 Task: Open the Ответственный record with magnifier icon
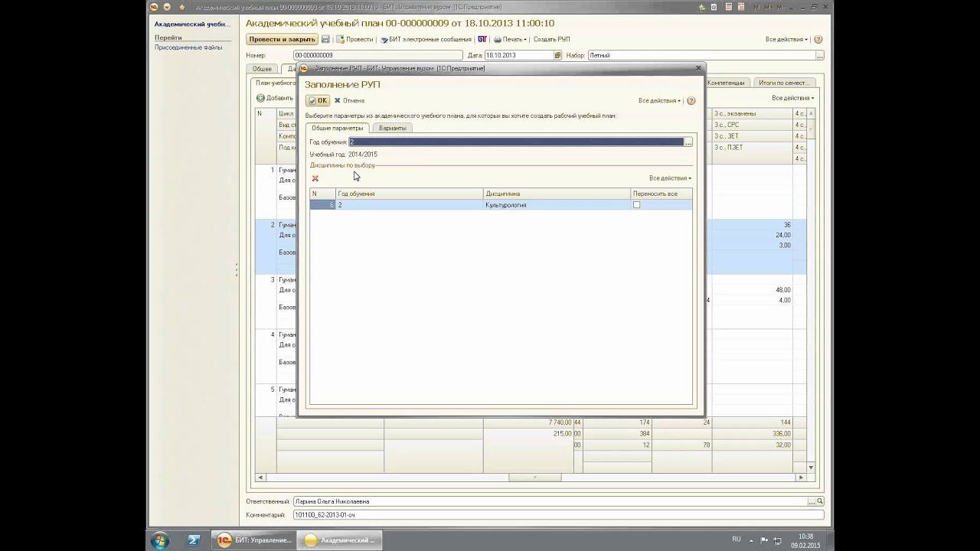pyautogui.click(x=820, y=501)
